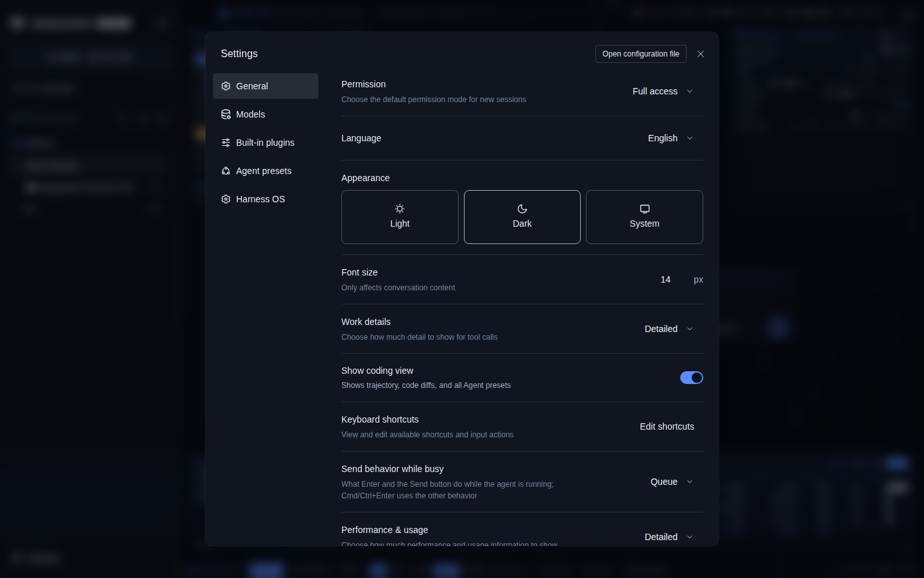This screenshot has width=924, height=578.
Task: Choose the Dark appearance option
Action: click(522, 217)
